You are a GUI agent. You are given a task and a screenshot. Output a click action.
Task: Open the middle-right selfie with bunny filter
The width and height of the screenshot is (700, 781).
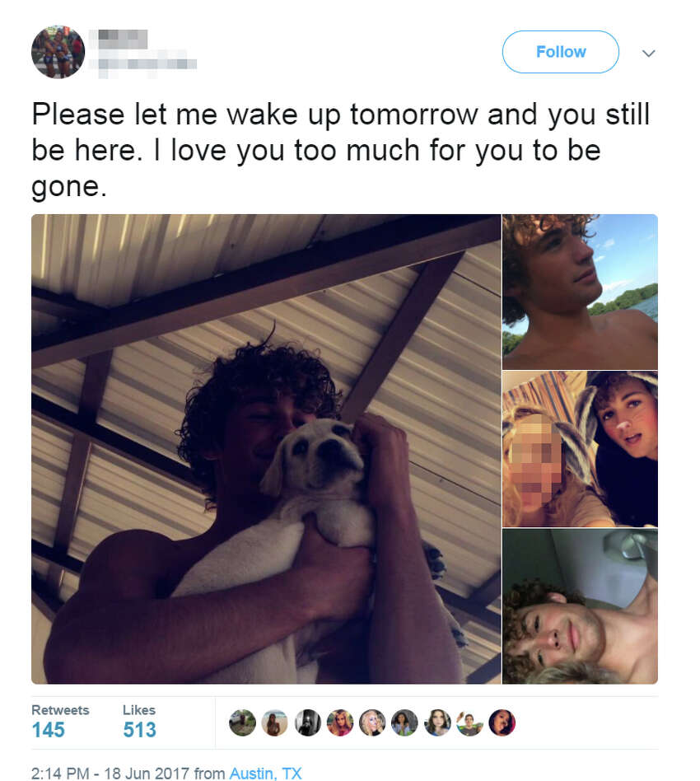(x=580, y=449)
